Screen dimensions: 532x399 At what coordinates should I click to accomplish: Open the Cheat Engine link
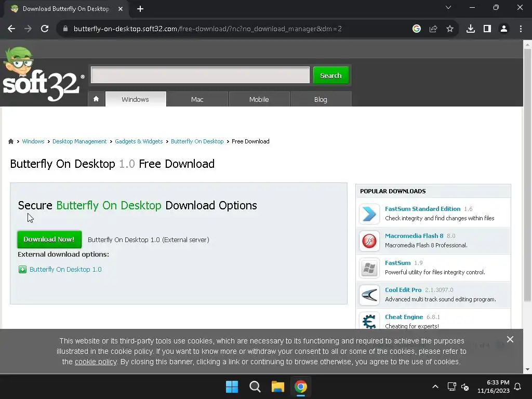click(x=404, y=317)
